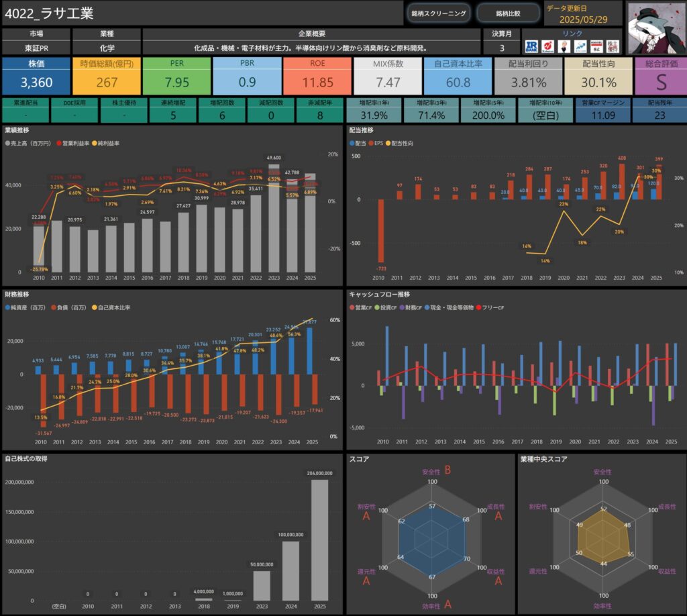Select the 減配回数 0 tile
Viewport: 687px width, 616px height.
point(271,111)
